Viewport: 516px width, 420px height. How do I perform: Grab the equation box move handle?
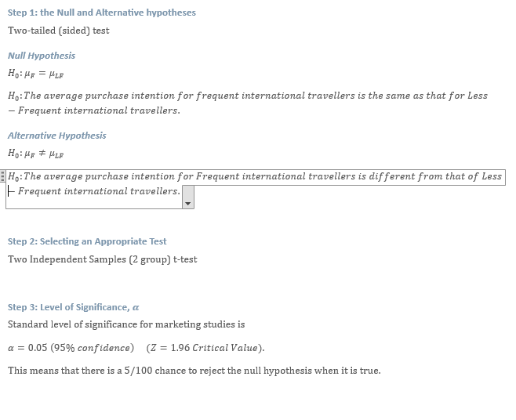point(2,176)
